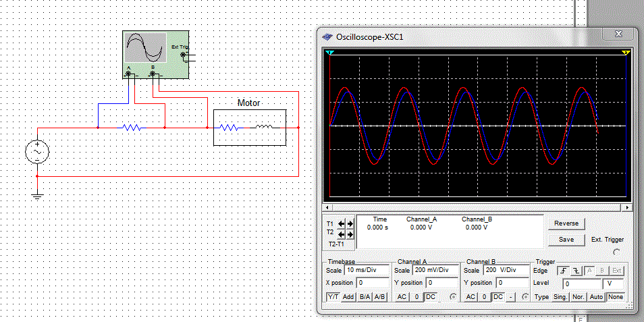Click Channel B Scale field 200 V/Div
The height and width of the screenshot is (322, 644).
click(x=505, y=270)
